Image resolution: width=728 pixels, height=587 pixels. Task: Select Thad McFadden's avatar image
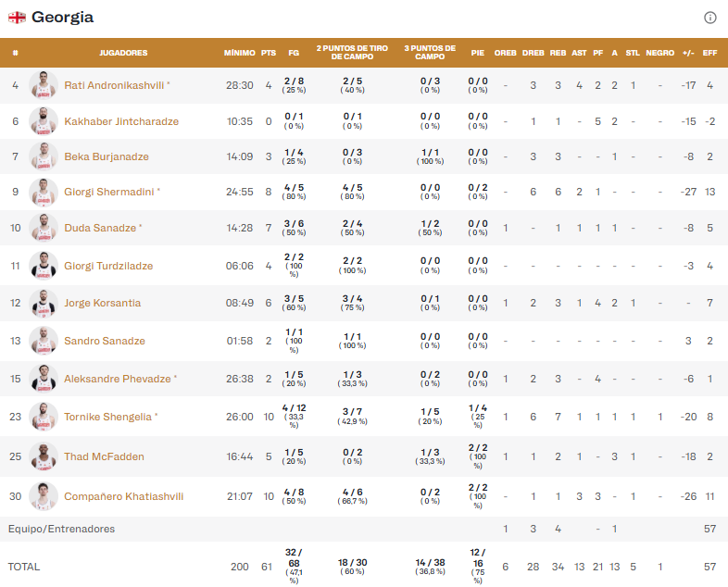[x=44, y=456]
